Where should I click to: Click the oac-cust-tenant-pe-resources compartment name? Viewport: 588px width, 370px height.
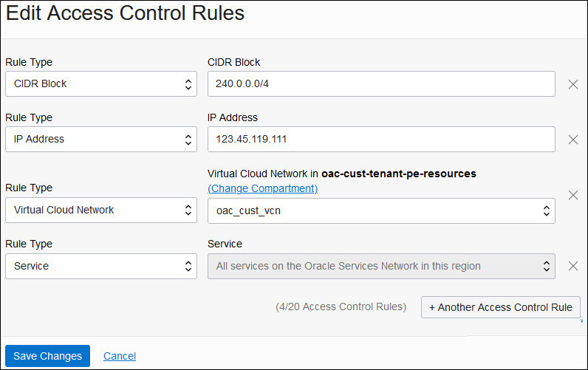pyautogui.click(x=399, y=174)
